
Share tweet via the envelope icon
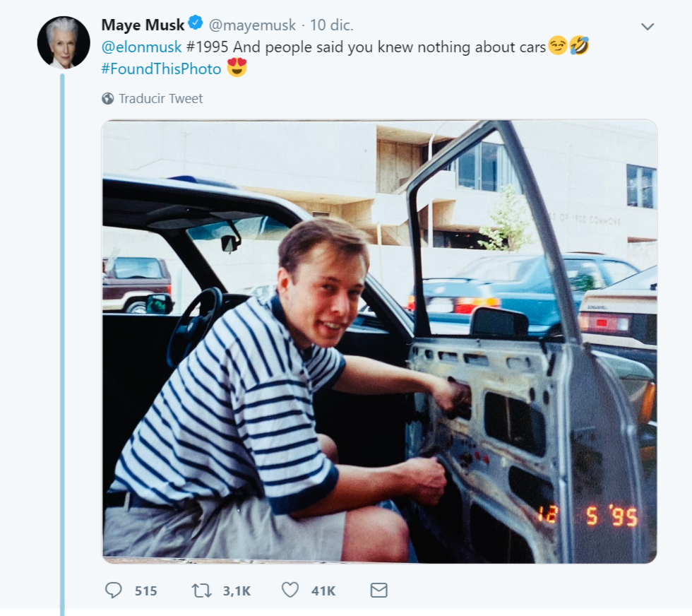click(x=379, y=590)
